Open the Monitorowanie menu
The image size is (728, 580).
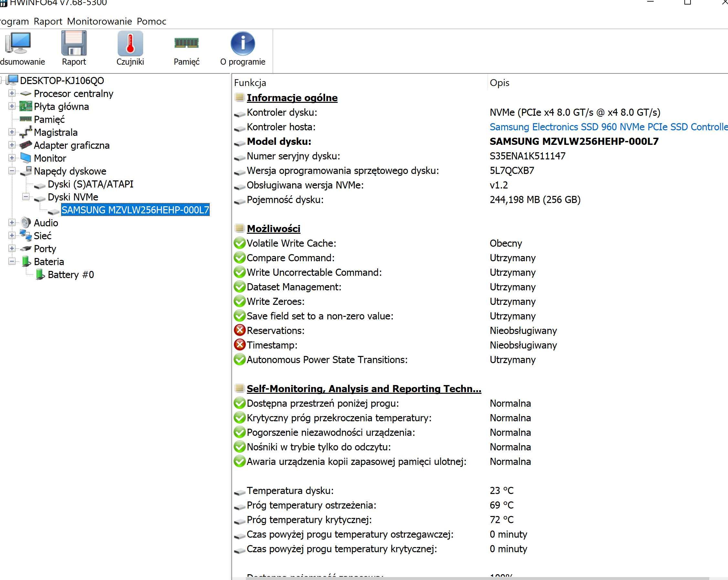pos(99,21)
